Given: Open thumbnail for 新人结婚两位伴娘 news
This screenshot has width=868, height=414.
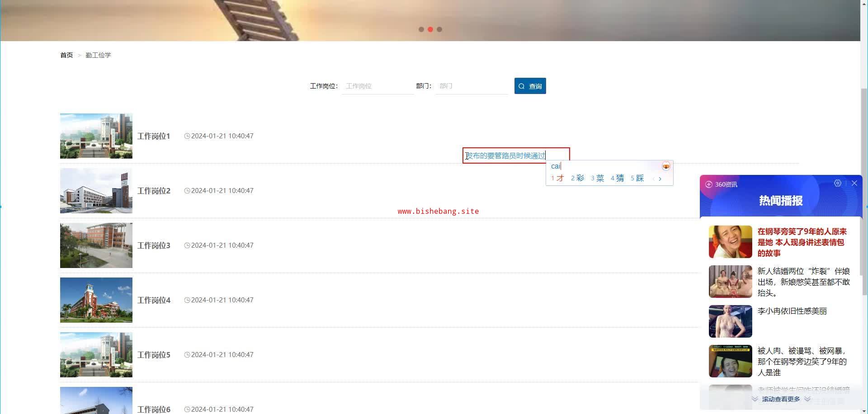Looking at the screenshot, I should click(x=731, y=282).
